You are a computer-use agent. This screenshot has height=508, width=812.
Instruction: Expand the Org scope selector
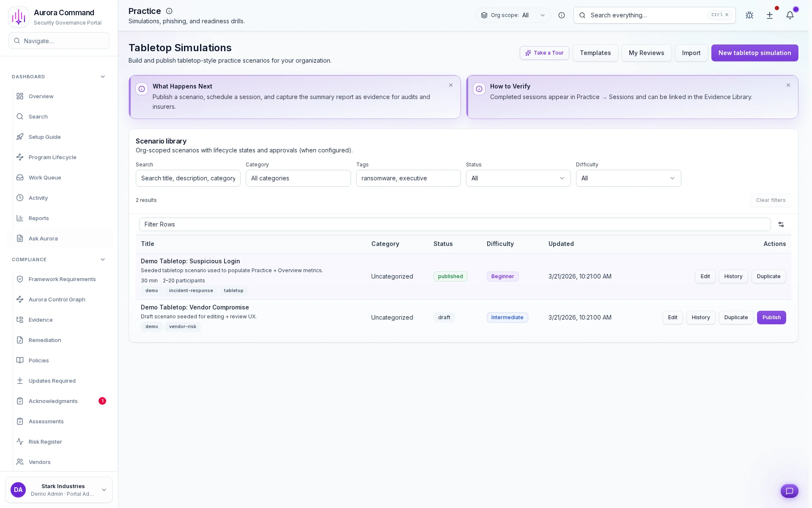click(513, 15)
